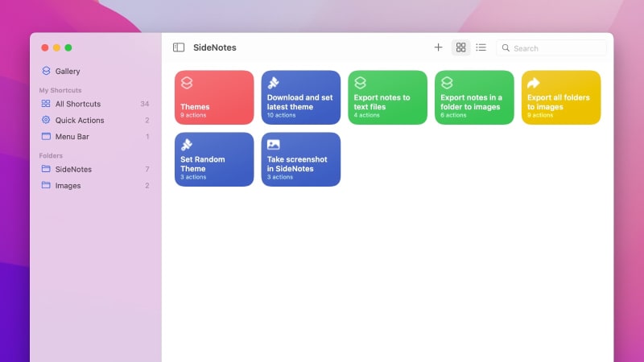Select Menu Bar in sidebar
This screenshot has height=362, width=644.
point(95,137)
